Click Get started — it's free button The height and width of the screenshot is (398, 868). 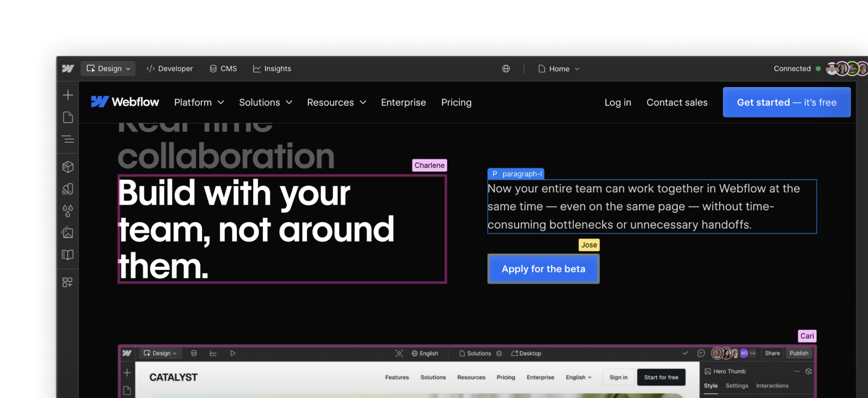click(787, 103)
